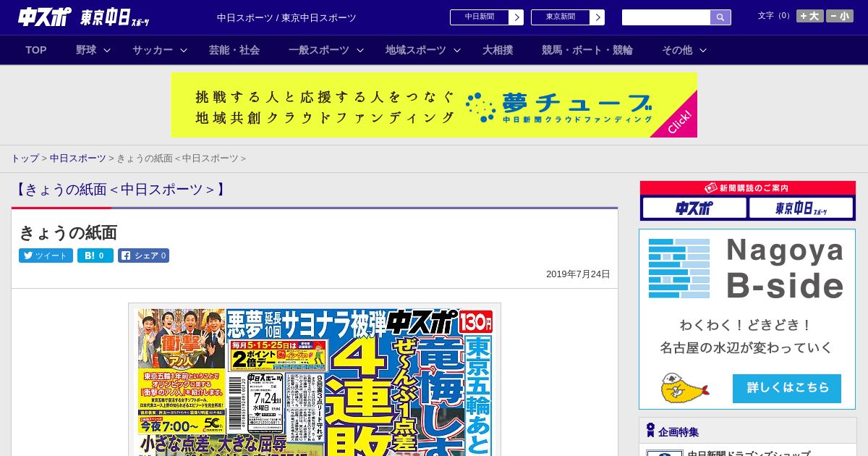This screenshot has height=456, width=868.
Task: Click the 東京中日スポーツ subscription button in sidebar
Action: [x=801, y=208]
